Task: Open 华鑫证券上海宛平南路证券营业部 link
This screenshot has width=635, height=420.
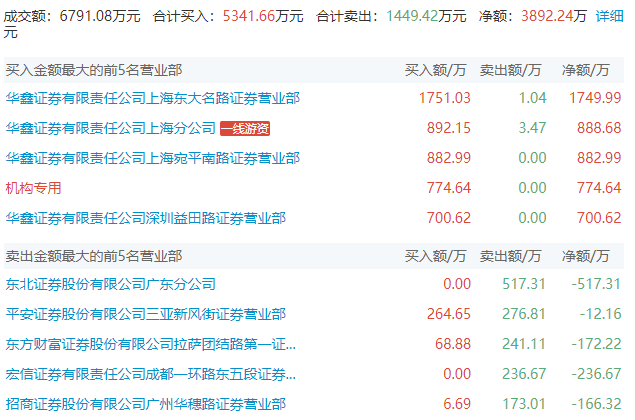Action: tap(153, 158)
